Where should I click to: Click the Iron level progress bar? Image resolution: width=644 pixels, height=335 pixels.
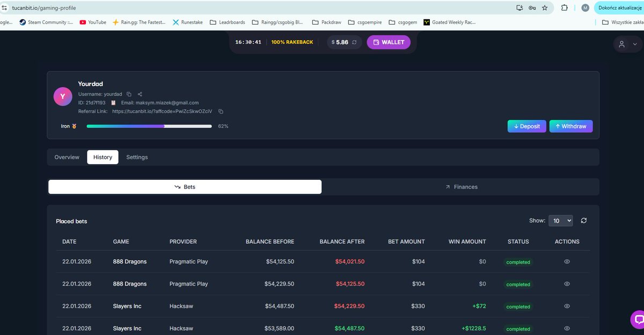149,126
